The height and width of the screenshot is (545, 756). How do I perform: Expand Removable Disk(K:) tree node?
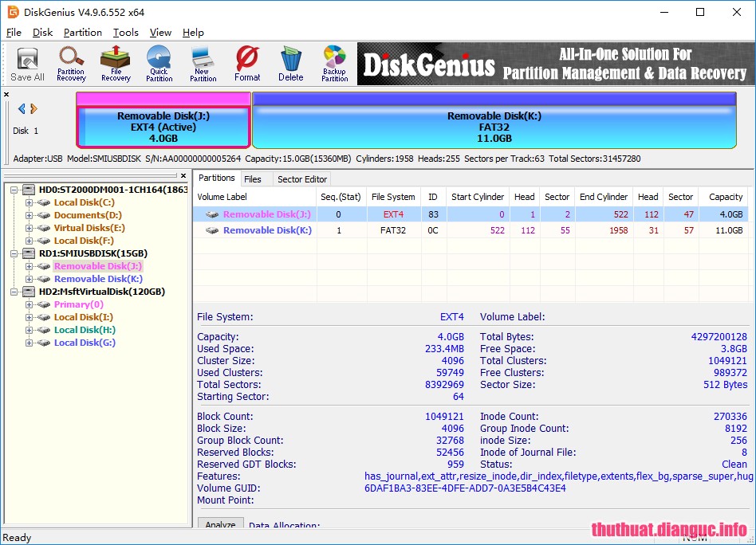tap(29, 279)
